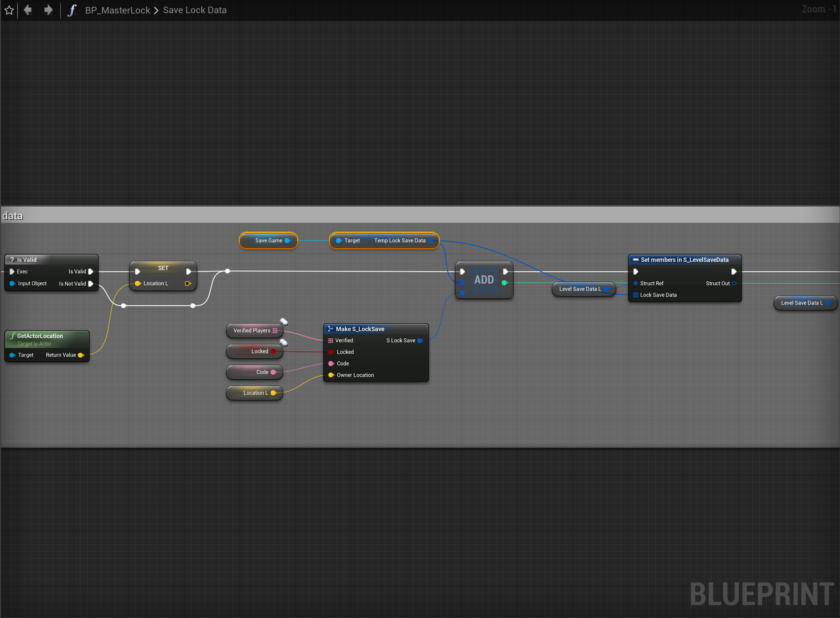
Task: Click the comment bubble above Locked node
Action: pyautogui.click(x=284, y=343)
